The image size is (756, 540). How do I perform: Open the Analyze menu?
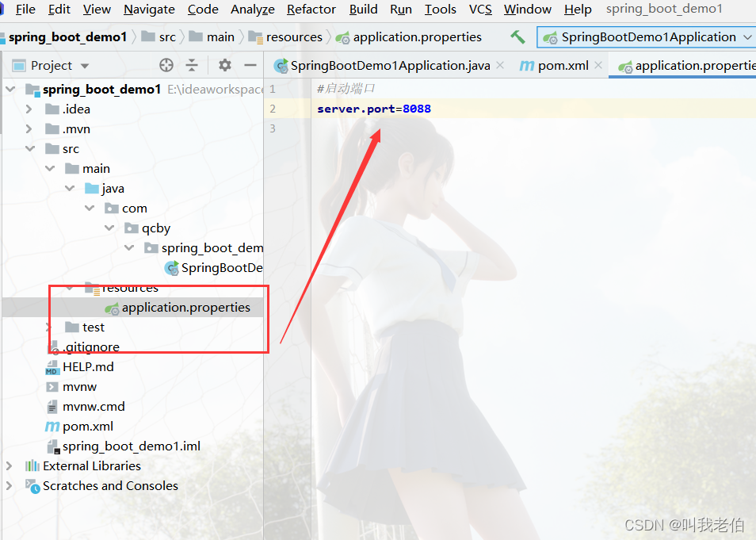pos(253,10)
